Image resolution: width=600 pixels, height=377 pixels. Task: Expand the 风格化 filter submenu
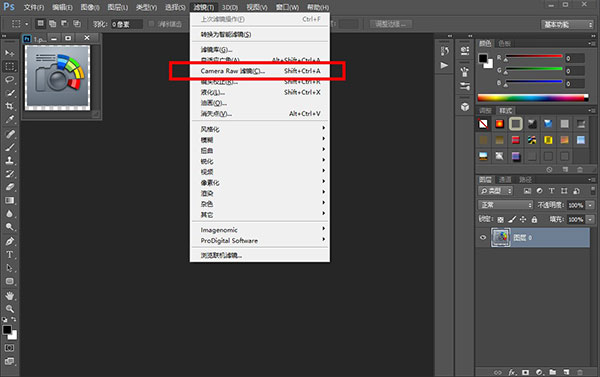(x=260, y=129)
